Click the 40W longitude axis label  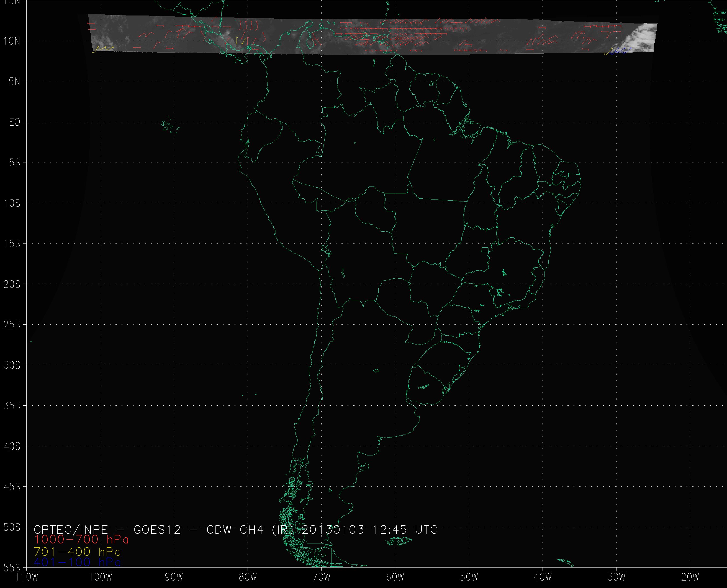coord(543,577)
